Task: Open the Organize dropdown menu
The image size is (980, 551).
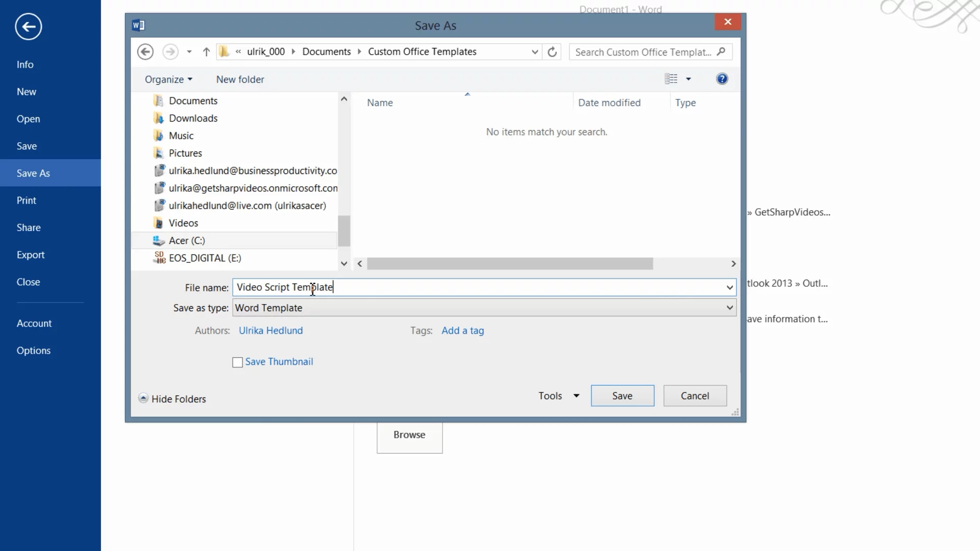Action: 168,79
